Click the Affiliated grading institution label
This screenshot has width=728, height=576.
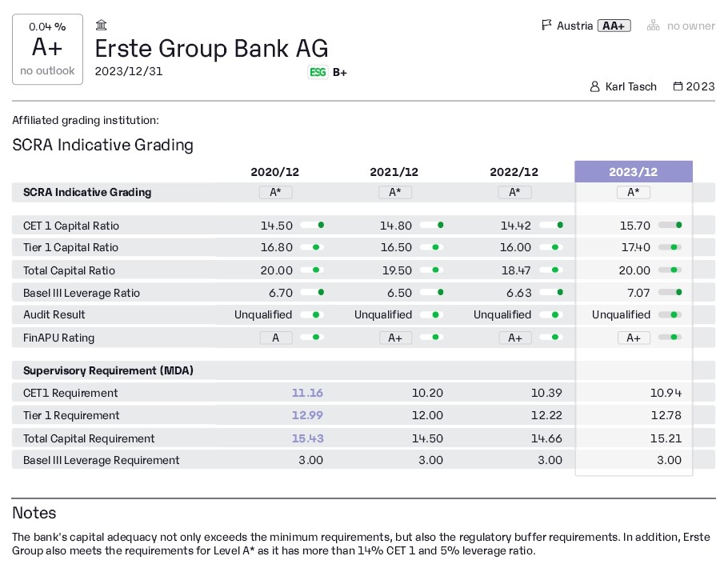pos(86,121)
